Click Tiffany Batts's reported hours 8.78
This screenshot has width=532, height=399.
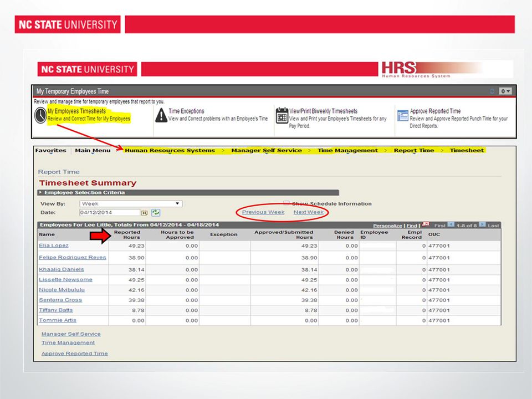pyautogui.click(x=138, y=310)
